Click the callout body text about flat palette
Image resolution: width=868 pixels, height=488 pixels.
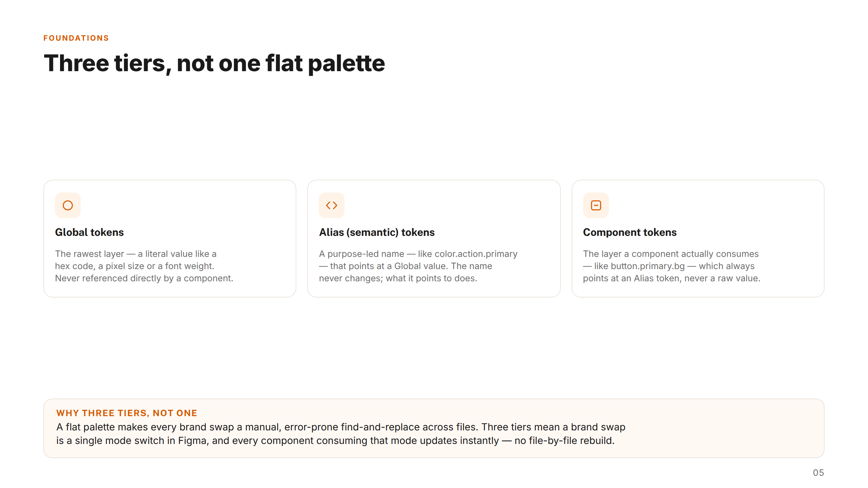pyautogui.click(x=341, y=434)
